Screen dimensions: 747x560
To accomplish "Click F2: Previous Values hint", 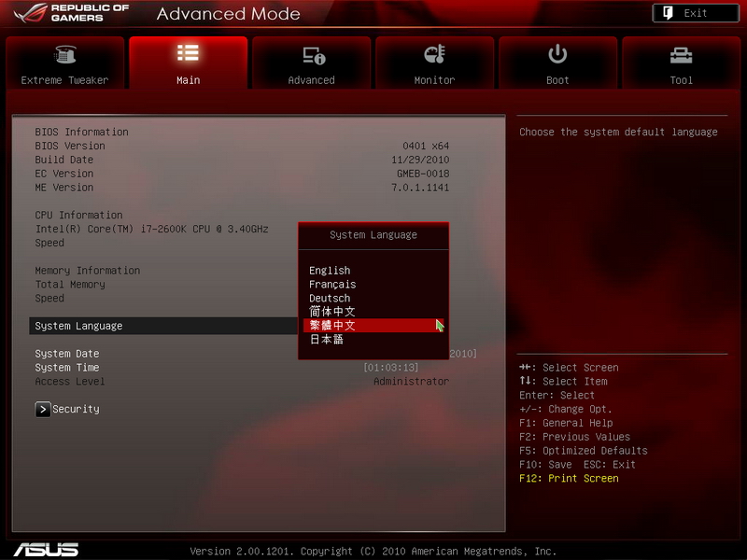I will [x=574, y=437].
